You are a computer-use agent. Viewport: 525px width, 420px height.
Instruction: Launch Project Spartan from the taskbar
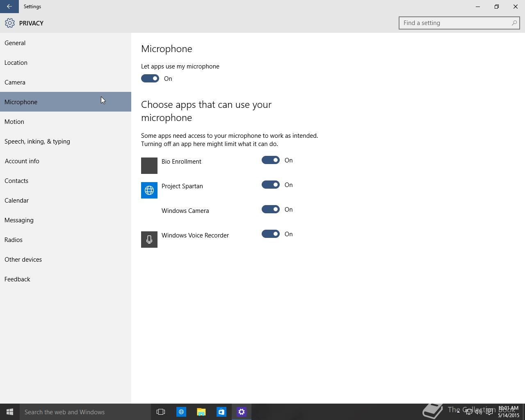tap(181, 412)
